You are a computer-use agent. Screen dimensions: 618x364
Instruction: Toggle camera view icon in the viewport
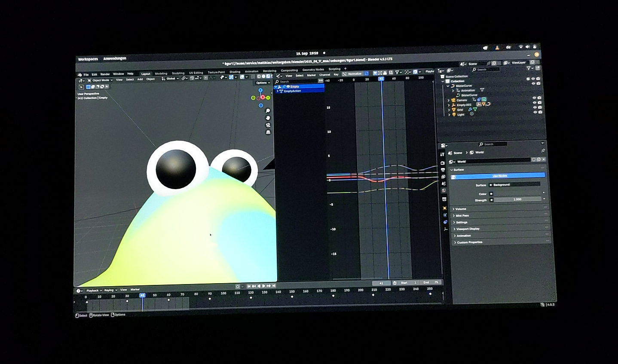coord(268,125)
